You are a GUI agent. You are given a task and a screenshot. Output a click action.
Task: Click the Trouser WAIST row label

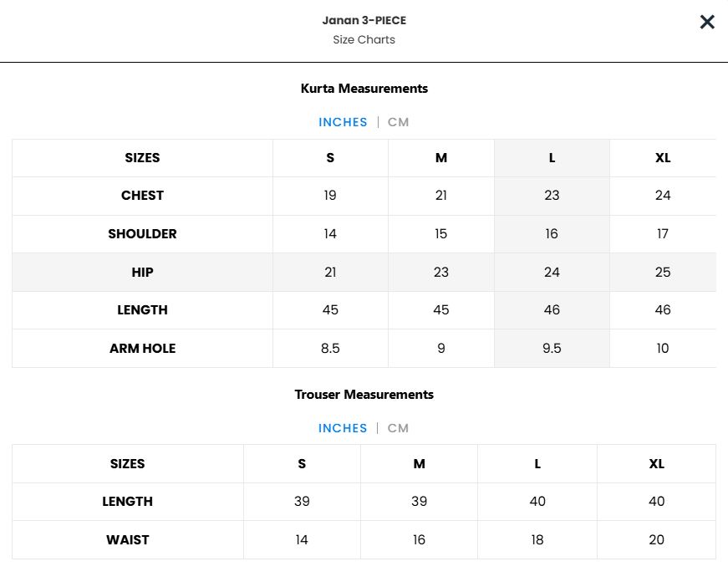pyautogui.click(x=128, y=539)
